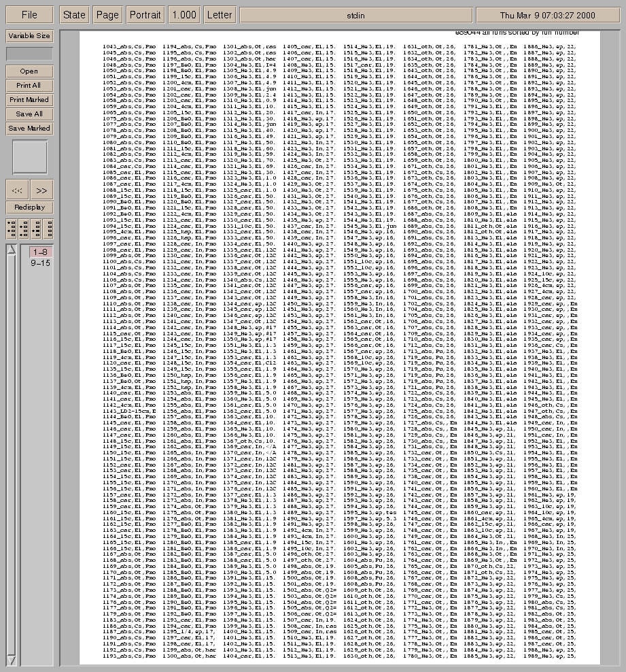Image resolution: width=626 pixels, height=672 pixels.
Task: Open the Portrait orientation dropdown
Action: pos(145,15)
